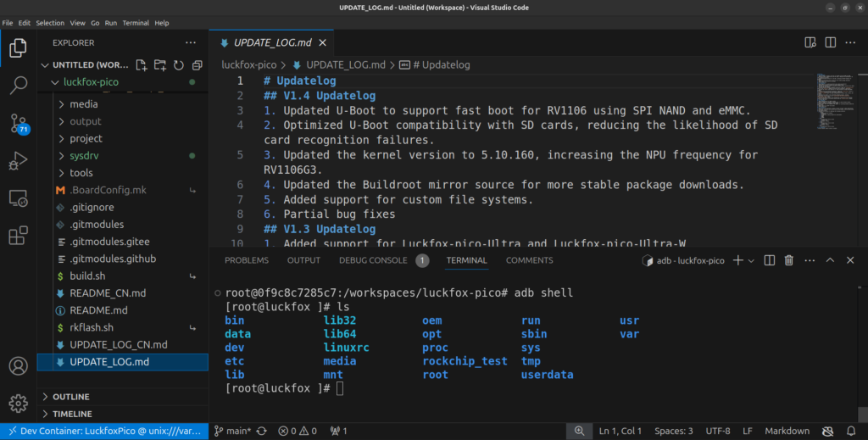
Task: Refresh the Explorer tree
Action: coord(178,64)
